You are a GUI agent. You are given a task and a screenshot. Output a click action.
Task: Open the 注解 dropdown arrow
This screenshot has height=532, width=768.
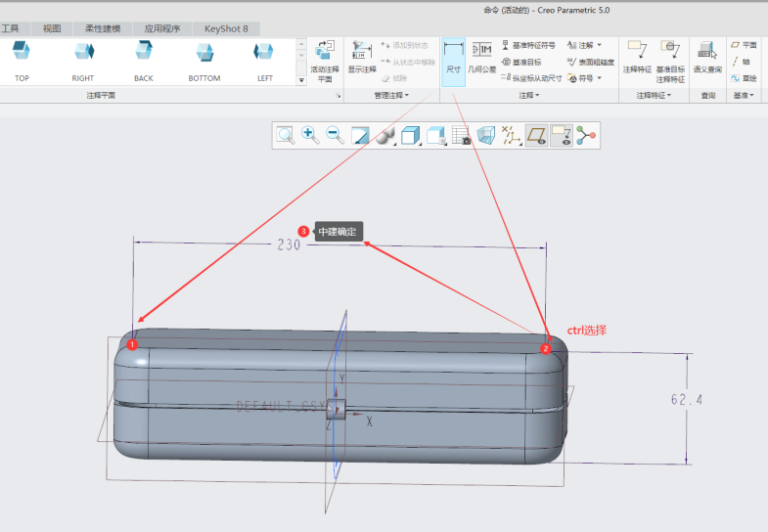point(599,45)
